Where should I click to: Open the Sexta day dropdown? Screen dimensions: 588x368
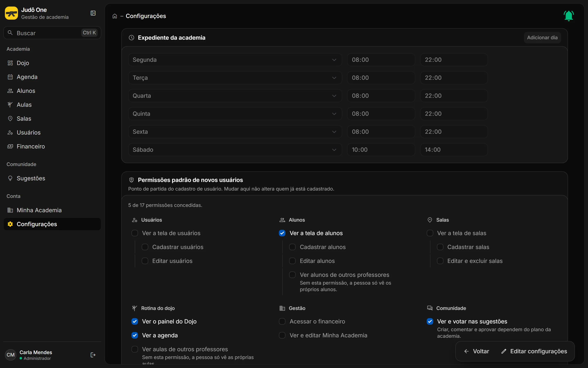[x=235, y=132]
